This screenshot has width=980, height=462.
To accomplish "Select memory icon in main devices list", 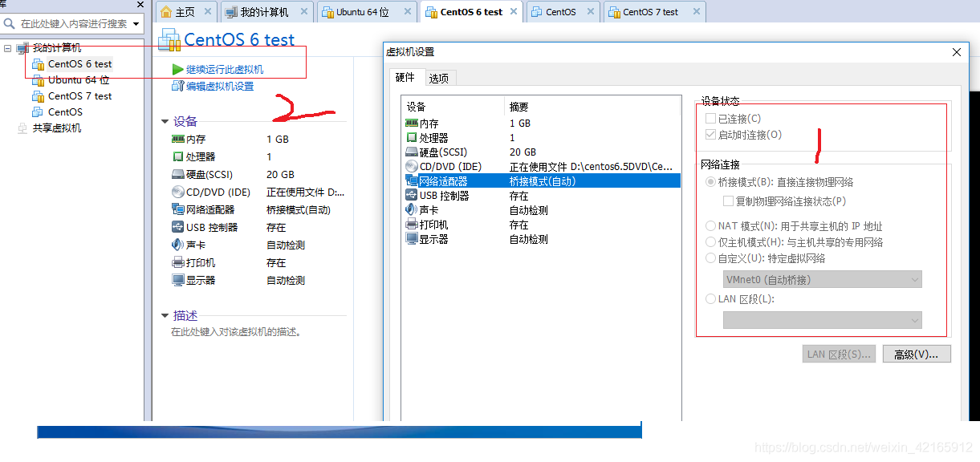I will coord(177,140).
